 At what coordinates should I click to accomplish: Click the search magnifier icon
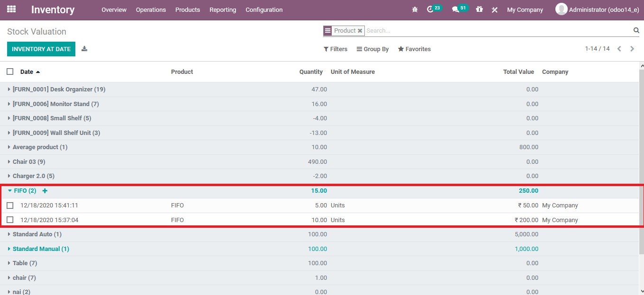pos(636,30)
